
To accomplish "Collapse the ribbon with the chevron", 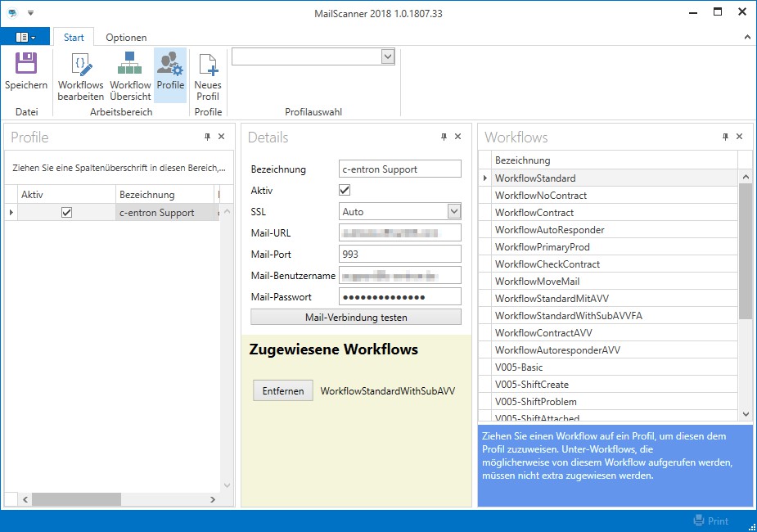I will [x=746, y=38].
